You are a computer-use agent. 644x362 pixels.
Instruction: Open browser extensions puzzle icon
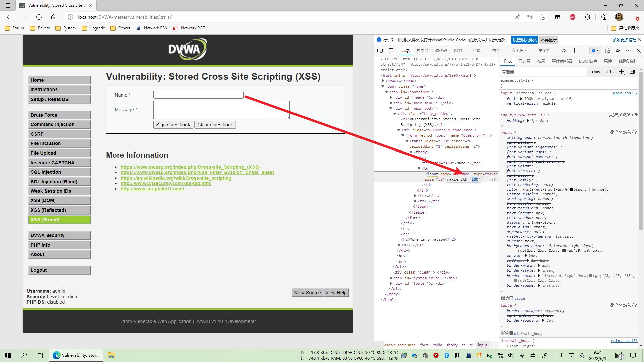click(587, 17)
